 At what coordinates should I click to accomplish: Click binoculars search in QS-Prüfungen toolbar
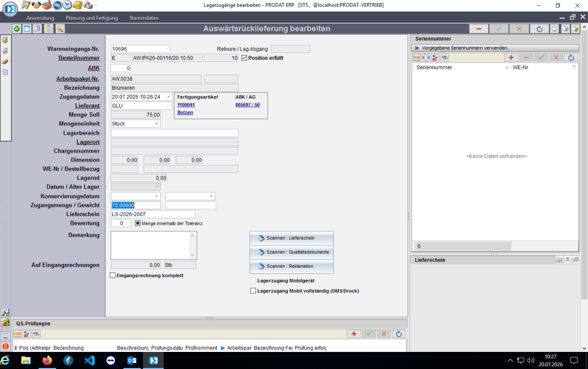pyautogui.click(x=36, y=334)
